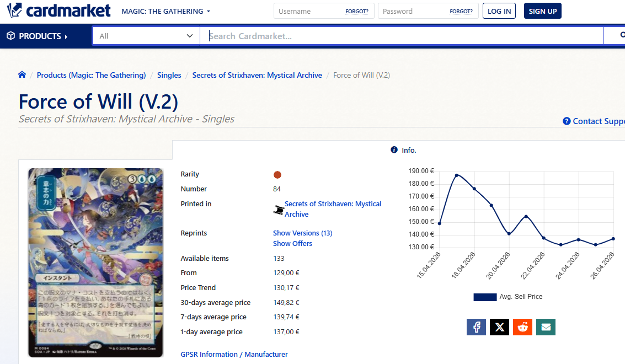Focus the Password field

point(428,11)
